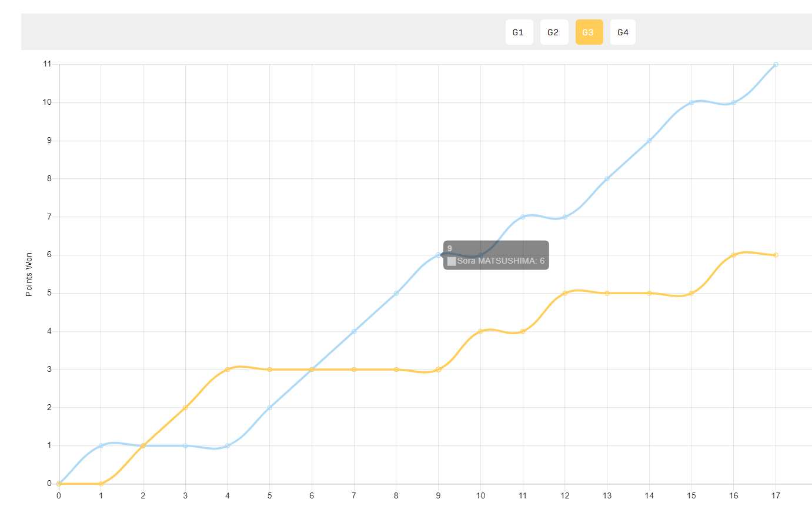
Task: Switch to the G2 game tab
Action: [x=554, y=32]
